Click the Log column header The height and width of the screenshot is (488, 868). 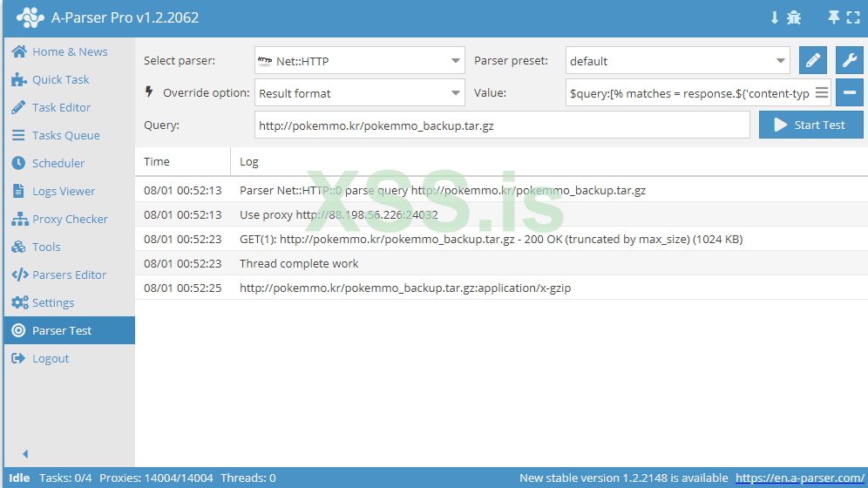pyautogui.click(x=549, y=161)
